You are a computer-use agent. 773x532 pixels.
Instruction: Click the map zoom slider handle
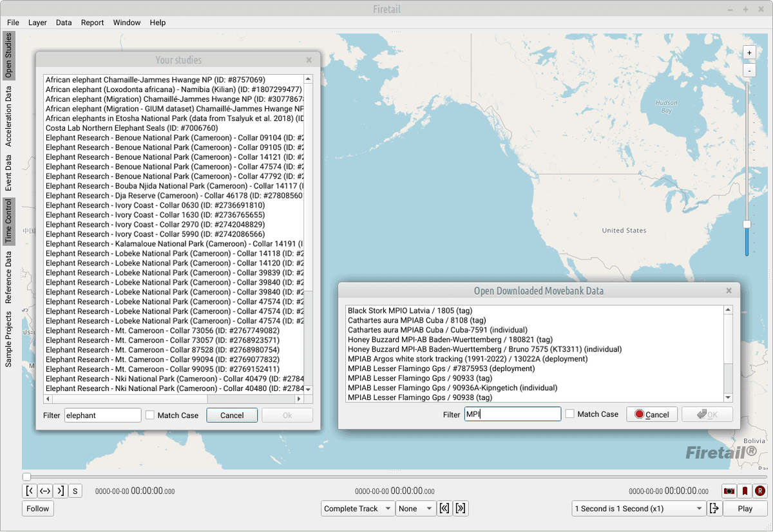[x=747, y=224]
